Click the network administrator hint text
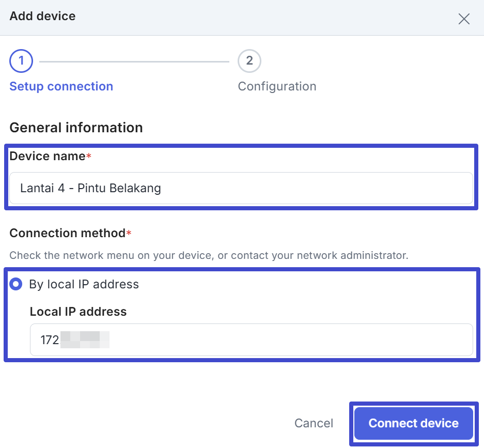 tap(209, 255)
